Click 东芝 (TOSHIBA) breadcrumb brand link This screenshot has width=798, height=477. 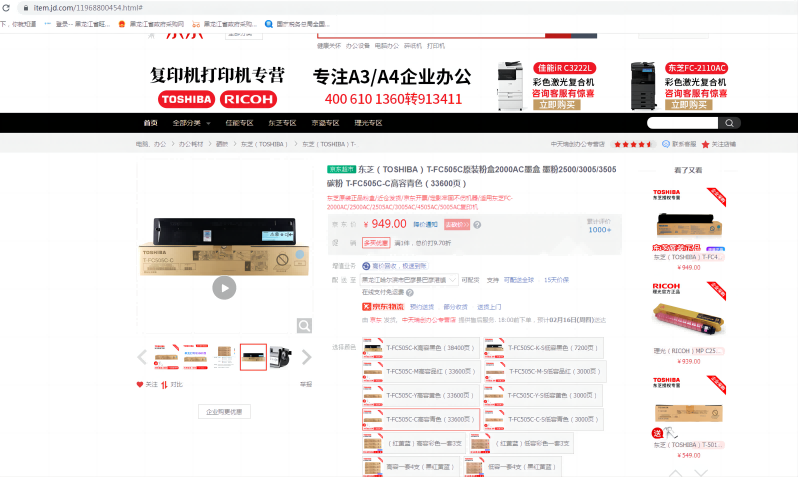(x=264, y=145)
